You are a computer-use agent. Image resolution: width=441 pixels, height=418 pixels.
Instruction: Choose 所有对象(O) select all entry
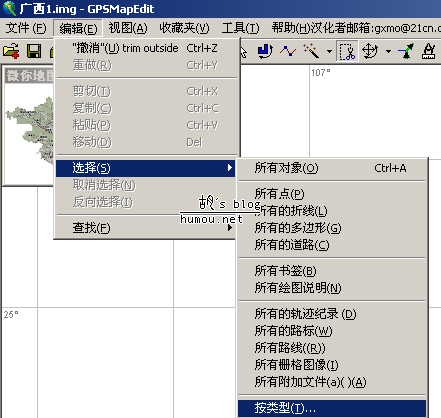[x=332, y=168]
